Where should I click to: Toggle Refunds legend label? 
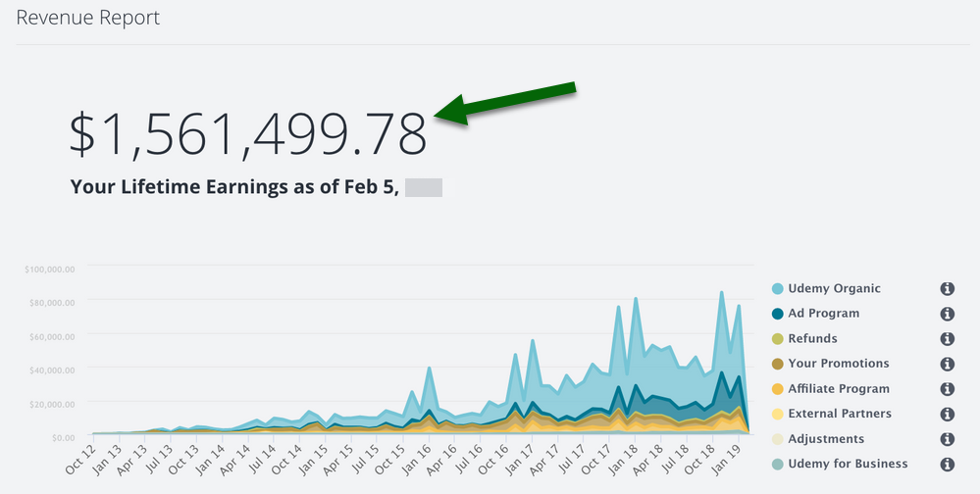point(812,338)
